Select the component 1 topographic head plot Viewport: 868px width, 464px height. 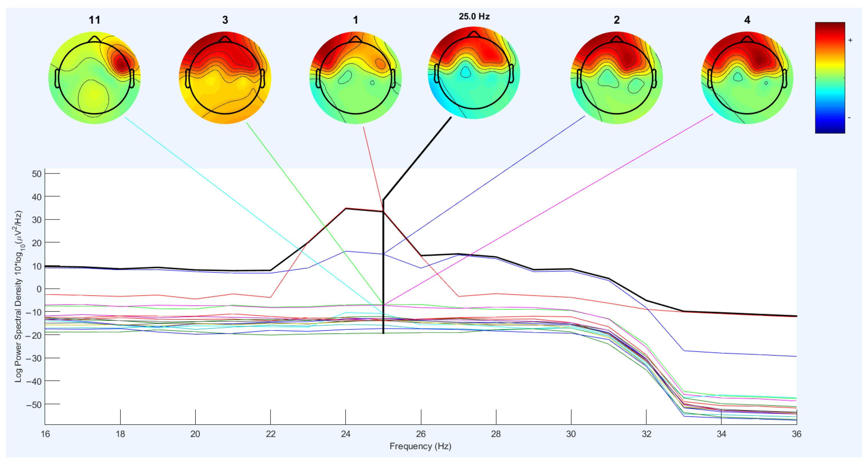click(x=356, y=78)
